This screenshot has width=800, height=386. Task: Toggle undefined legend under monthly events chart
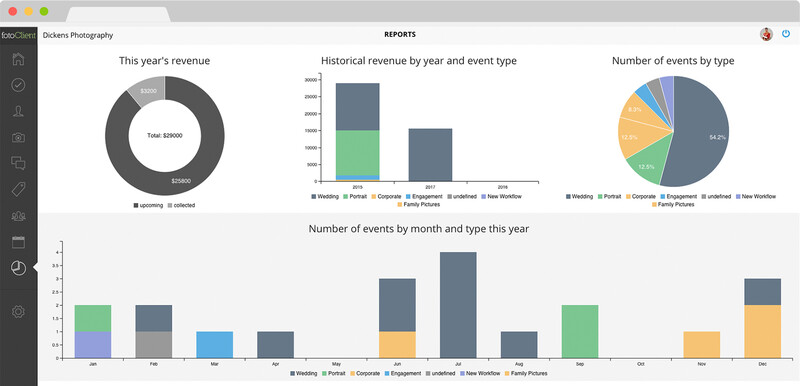click(441, 373)
